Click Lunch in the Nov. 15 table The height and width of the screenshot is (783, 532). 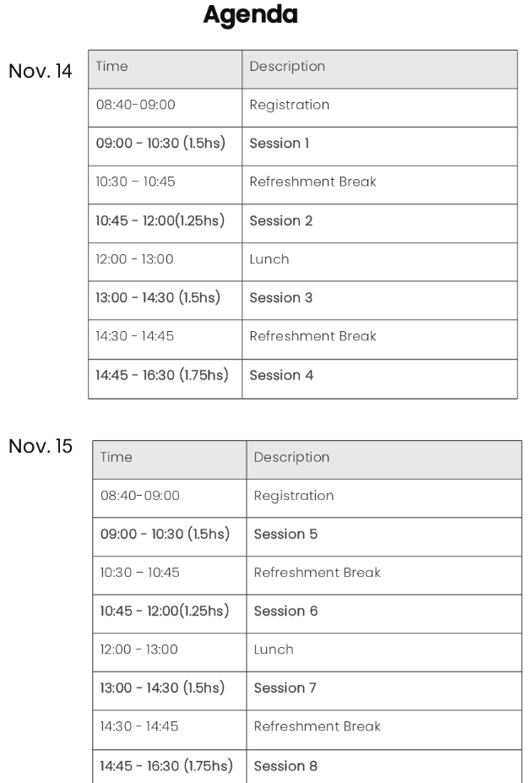pyautogui.click(x=274, y=650)
